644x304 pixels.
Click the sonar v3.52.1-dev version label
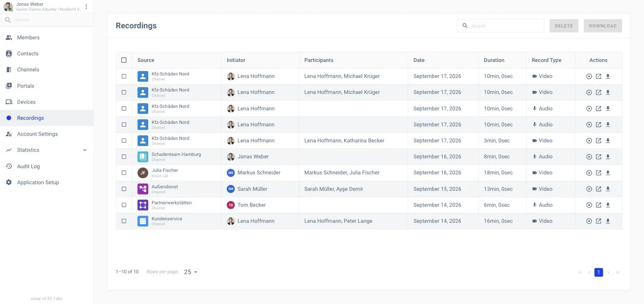[47, 299]
